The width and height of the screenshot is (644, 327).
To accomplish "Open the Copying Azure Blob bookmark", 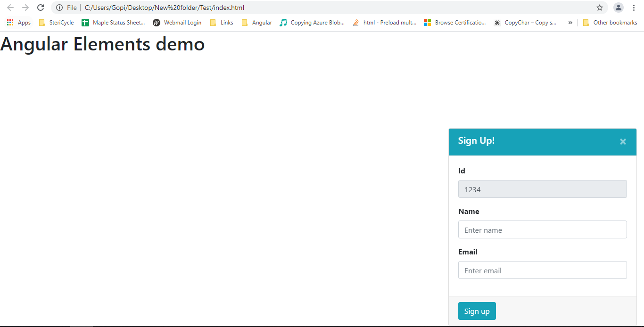I will pos(313,22).
